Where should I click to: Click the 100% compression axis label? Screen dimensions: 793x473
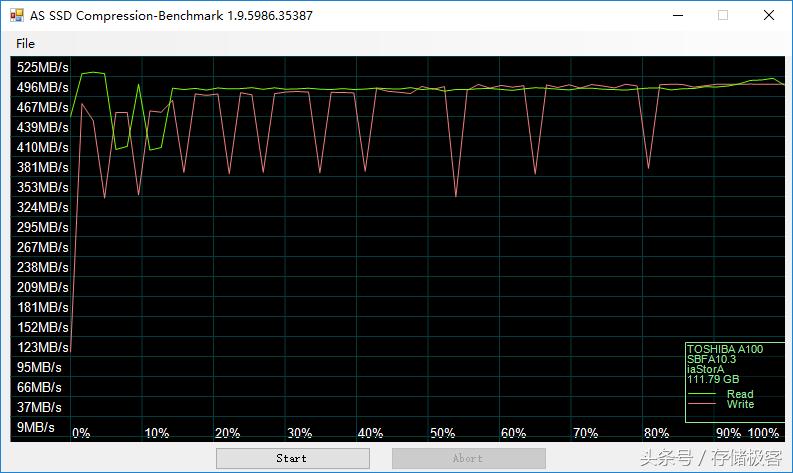[764, 434]
